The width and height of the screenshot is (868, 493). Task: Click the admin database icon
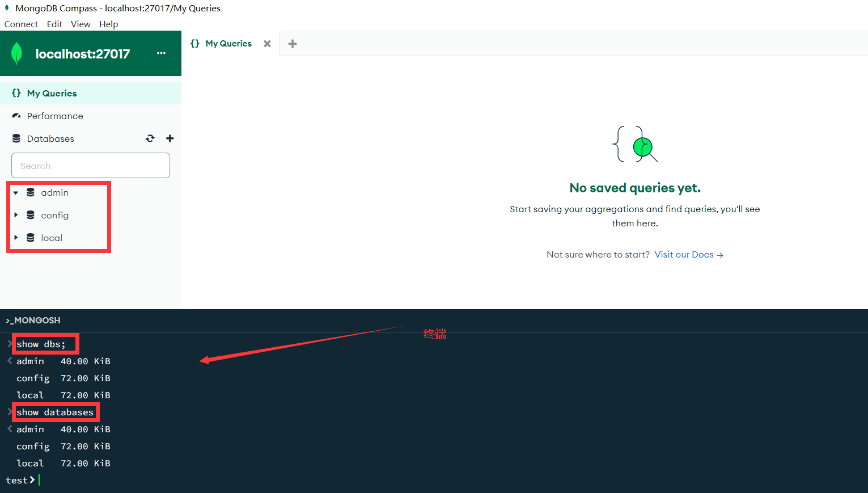(31, 192)
